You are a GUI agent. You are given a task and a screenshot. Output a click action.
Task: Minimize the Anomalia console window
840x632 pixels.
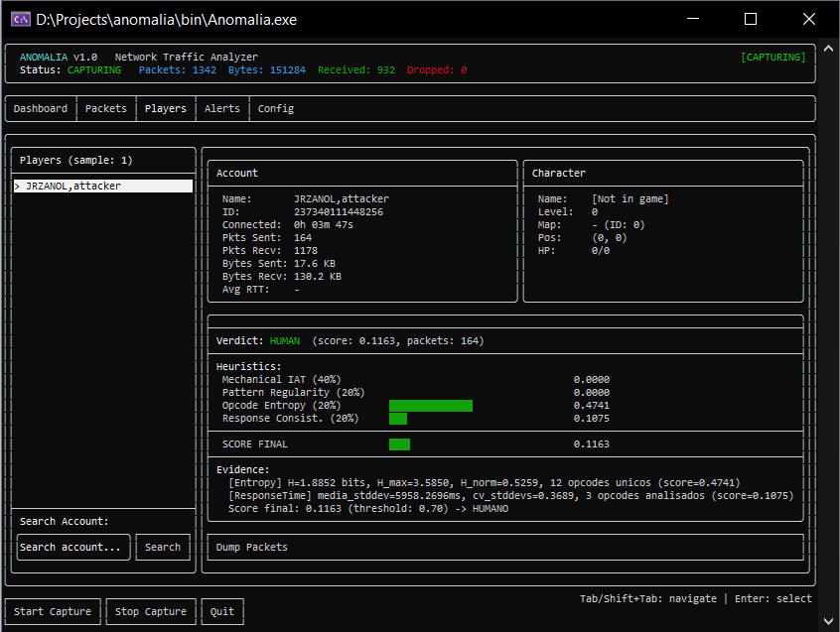coord(693,20)
